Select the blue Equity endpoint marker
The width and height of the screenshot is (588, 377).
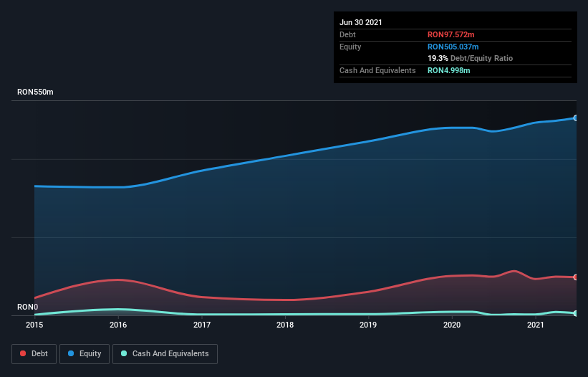click(576, 118)
